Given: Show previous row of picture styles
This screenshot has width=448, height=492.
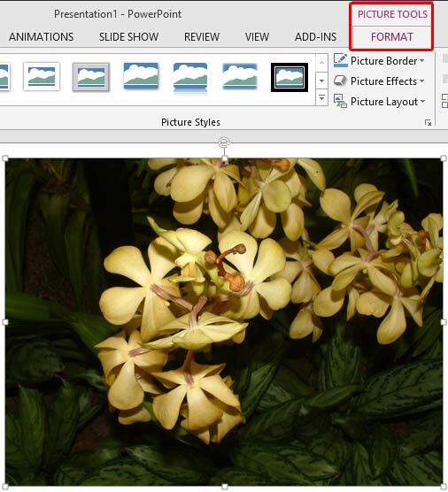Looking at the screenshot, I should pyautogui.click(x=321, y=63).
